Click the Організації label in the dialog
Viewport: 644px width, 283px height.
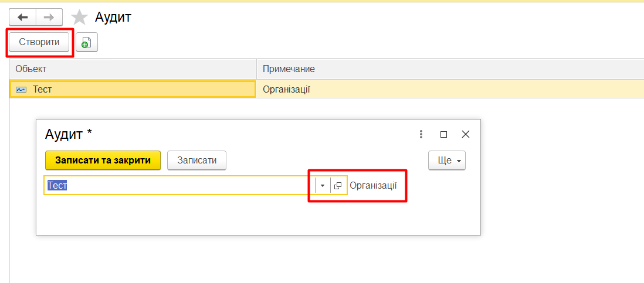pyautogui.click(x=373, y=186)
